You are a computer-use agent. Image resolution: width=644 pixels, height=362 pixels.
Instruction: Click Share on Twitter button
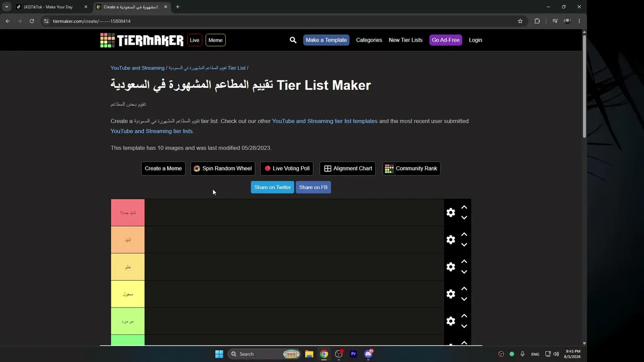pyautogui.click(x=272, y=188)
